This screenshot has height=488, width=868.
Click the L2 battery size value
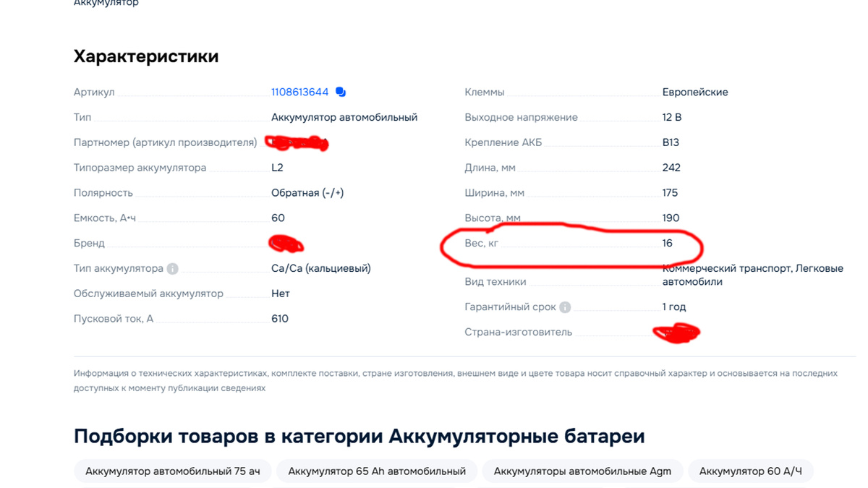point(277,168)
